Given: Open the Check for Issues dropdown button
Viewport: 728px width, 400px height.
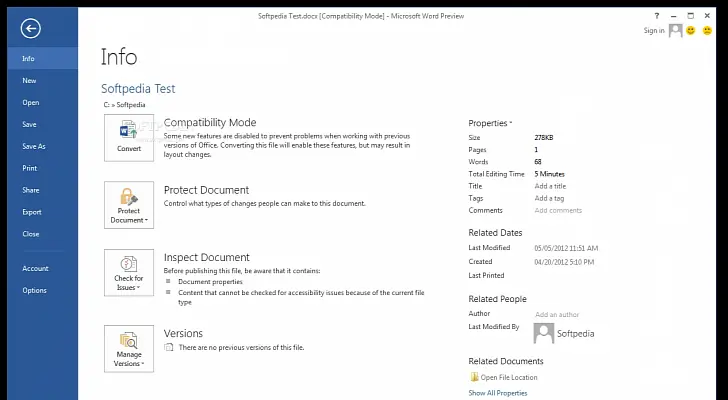Looking at the screenshot, I should (129, 273).
